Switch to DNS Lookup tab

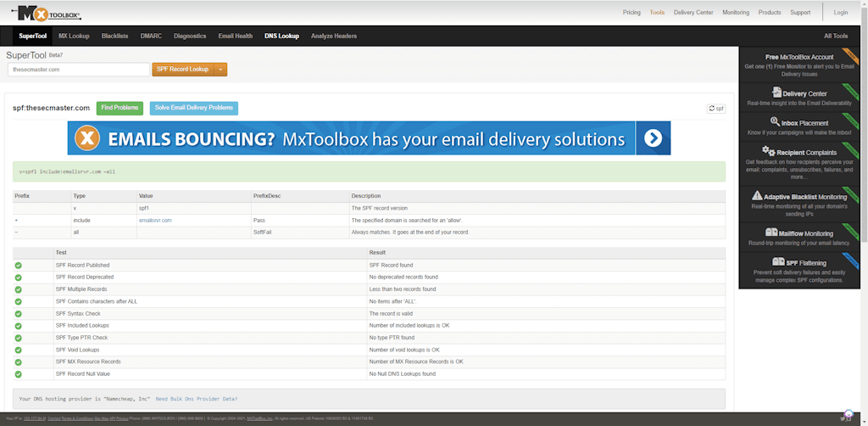coord(281,36)
